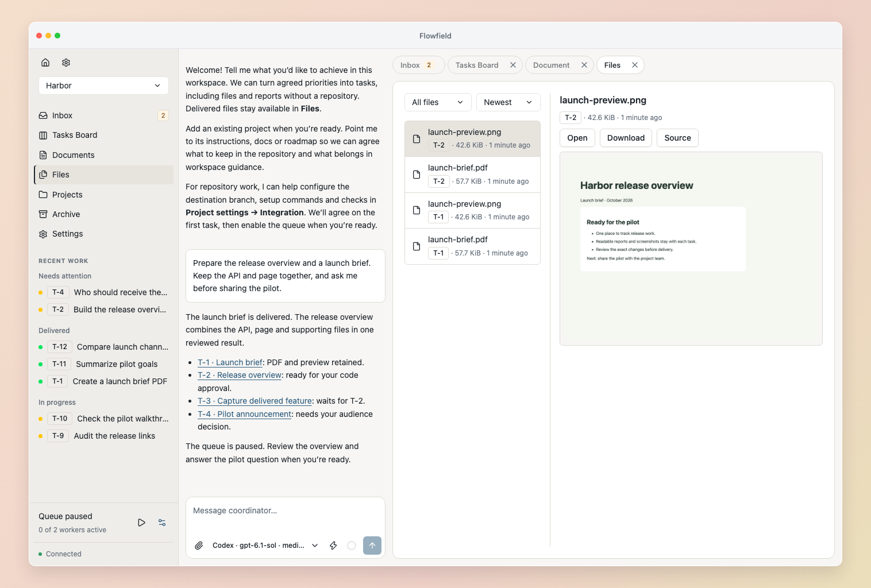The image size is (871, 588).
Task: Open the Newest sort dropdown
Action: point(508,102)
